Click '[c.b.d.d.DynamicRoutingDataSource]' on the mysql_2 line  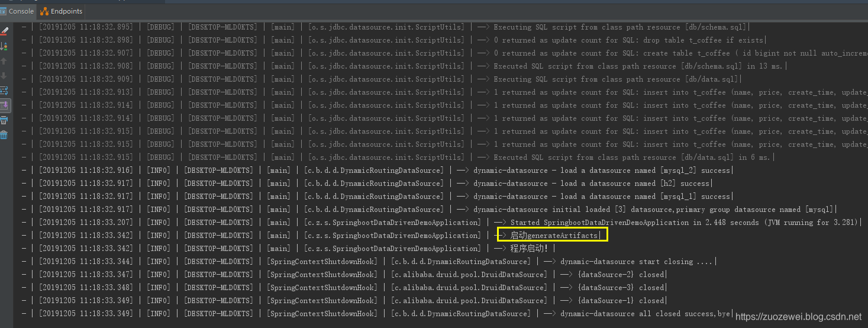[x=374, y=171]
